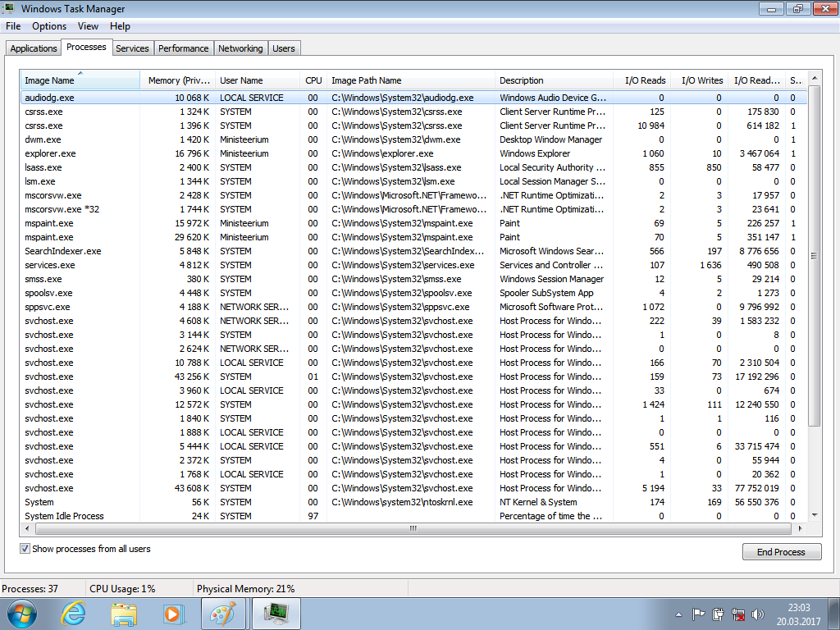Click CPU Usage status bar entry

pyautogui.click(x=122, y=588)
